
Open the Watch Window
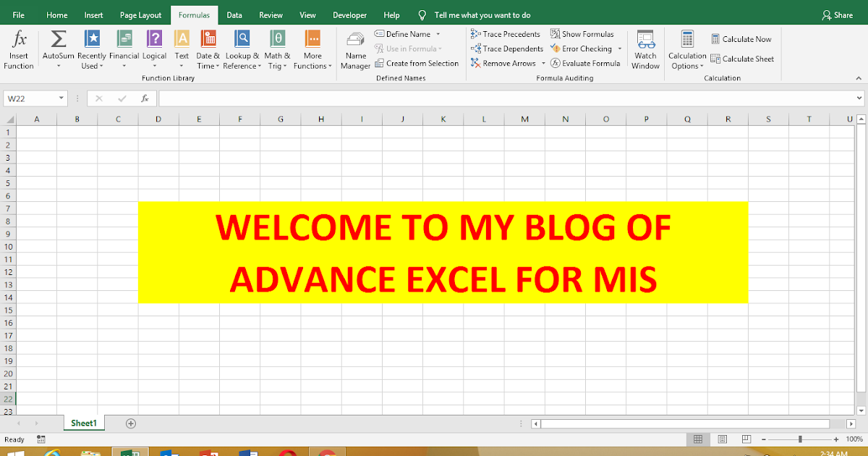pyautogui.click(x=644, y=48)
